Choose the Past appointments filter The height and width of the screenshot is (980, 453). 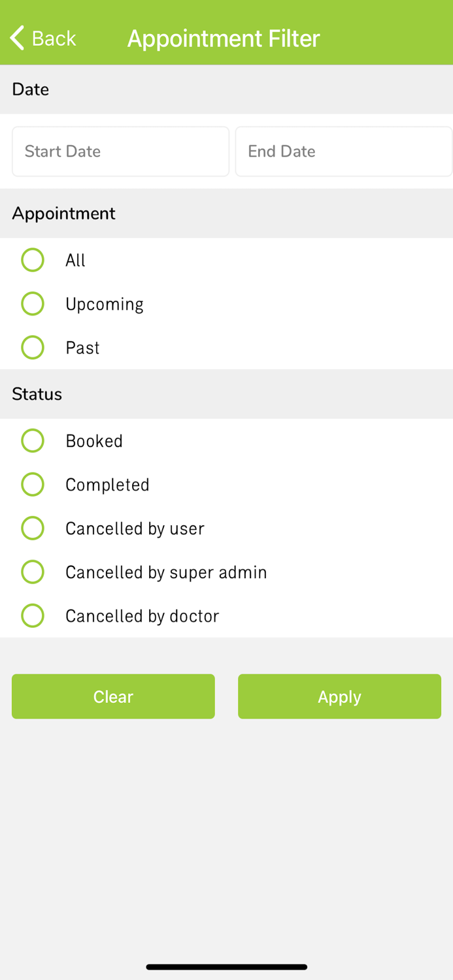32,348
